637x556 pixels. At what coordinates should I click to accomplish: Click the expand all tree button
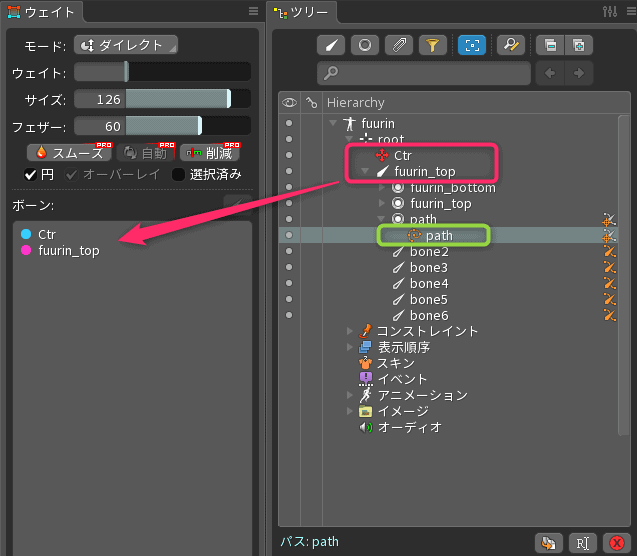[x=579, y=45]
